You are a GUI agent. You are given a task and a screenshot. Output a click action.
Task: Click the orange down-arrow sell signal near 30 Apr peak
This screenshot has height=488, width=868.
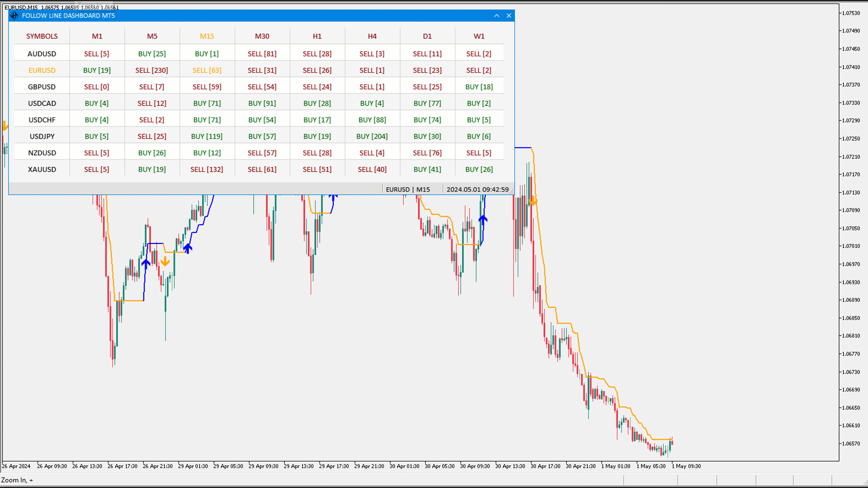click(533, 202)
